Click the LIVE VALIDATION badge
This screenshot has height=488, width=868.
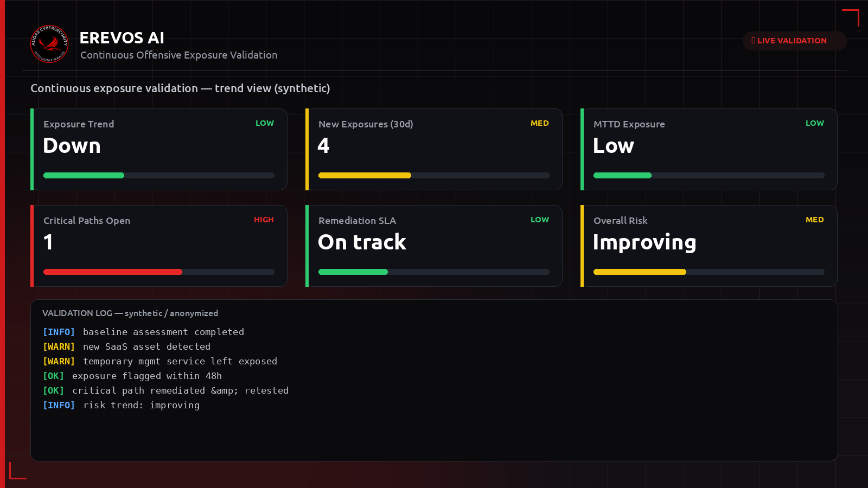[x=794, y=41]
